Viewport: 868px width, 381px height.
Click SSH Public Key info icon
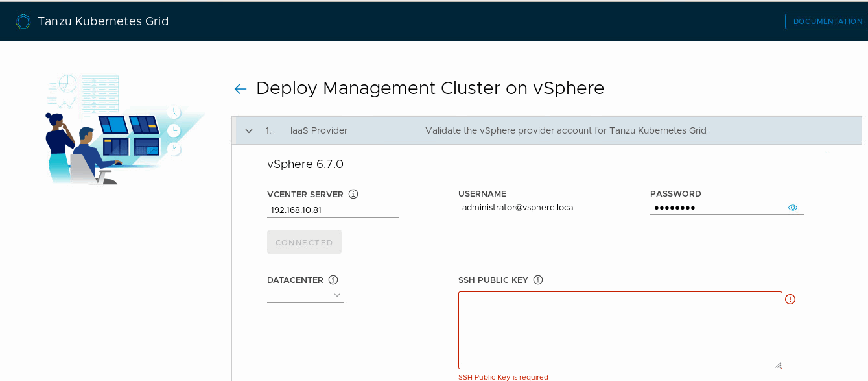coord(538,280)
